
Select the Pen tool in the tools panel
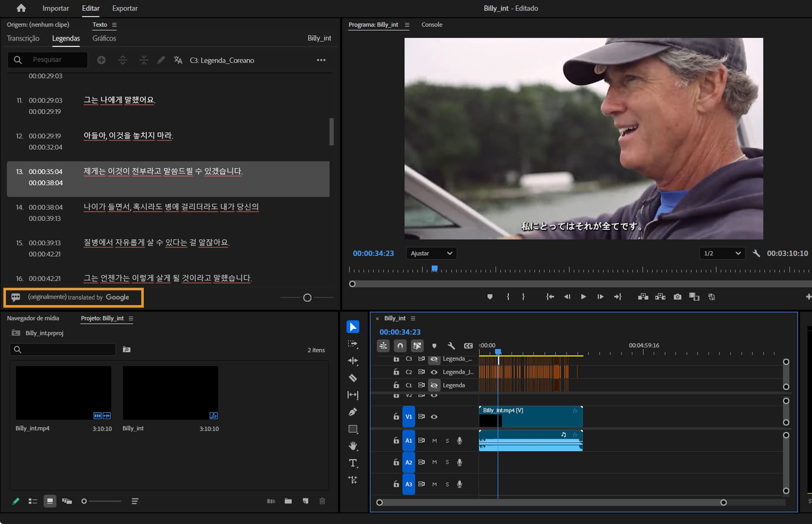click(x=353, y=412)
